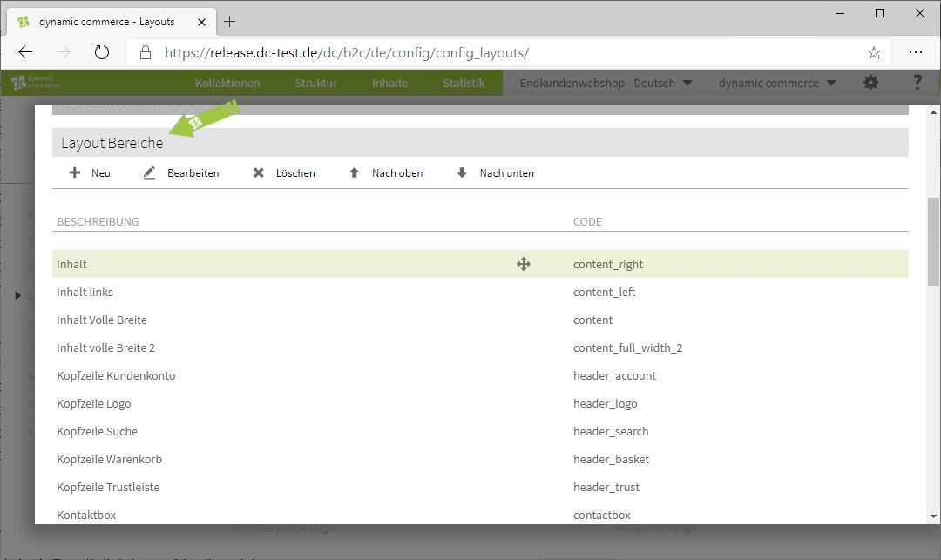941x560 pixels.
Task: Open the Inhalte menu
Action: pos(390,83)
